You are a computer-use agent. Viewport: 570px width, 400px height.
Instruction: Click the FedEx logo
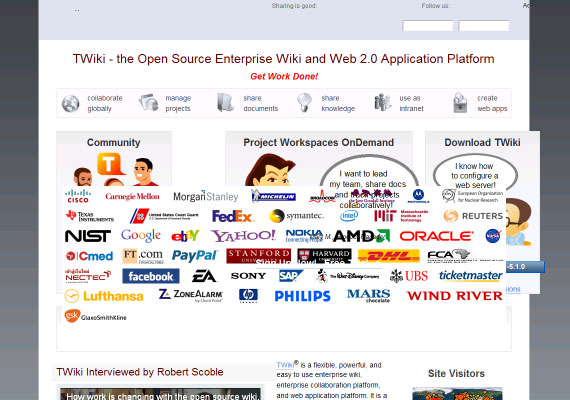tap(232, 216)
